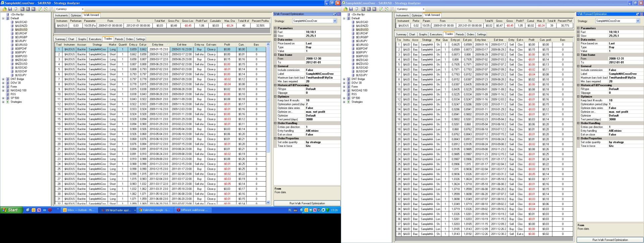
Task: Select trade row 1 in left trades table
Action: pyautogui.click(x=161, y=49)
